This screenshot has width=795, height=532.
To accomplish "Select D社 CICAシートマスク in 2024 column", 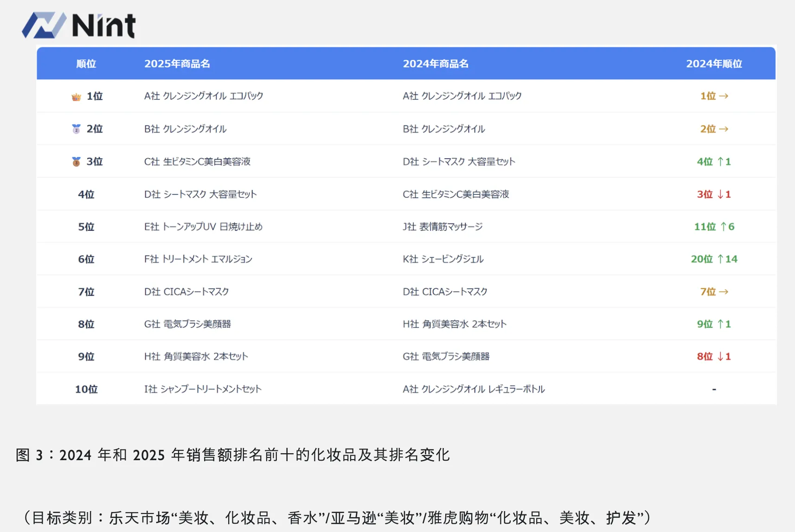I will (445, 291).
